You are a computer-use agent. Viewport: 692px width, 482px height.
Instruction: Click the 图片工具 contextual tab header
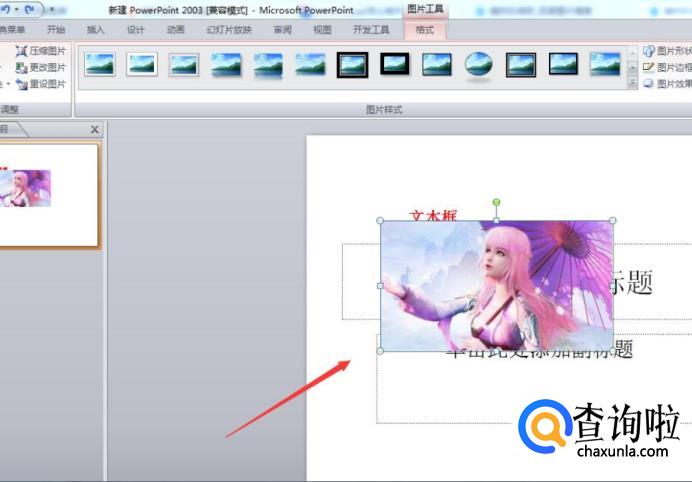(425, 9)
